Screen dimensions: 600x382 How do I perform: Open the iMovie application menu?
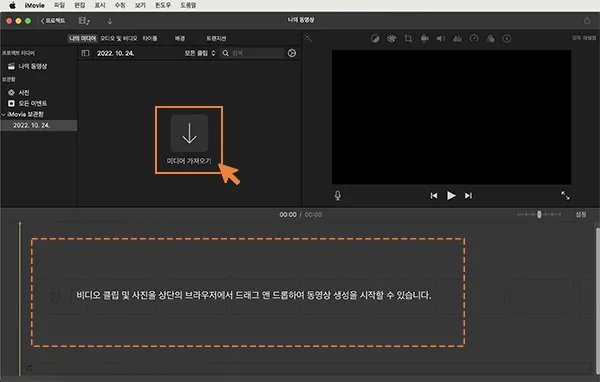[x=34, y=5]
